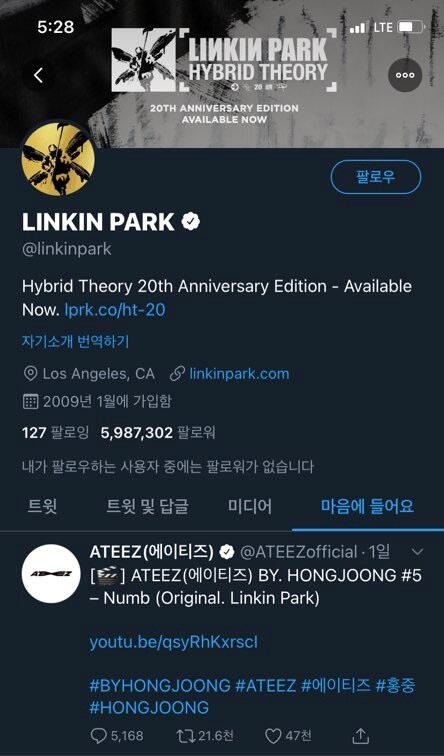Tap the verified badge beside LINKIN PARK
The image size is (444, 756).
191,222
